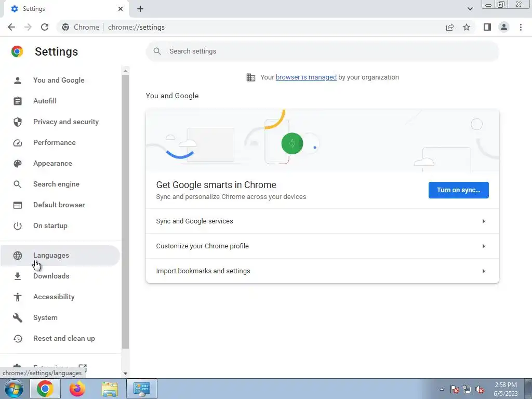Screen dimensions: 532x399
Task: Click the Accessibility figure icon
Action: click(18, 297)
